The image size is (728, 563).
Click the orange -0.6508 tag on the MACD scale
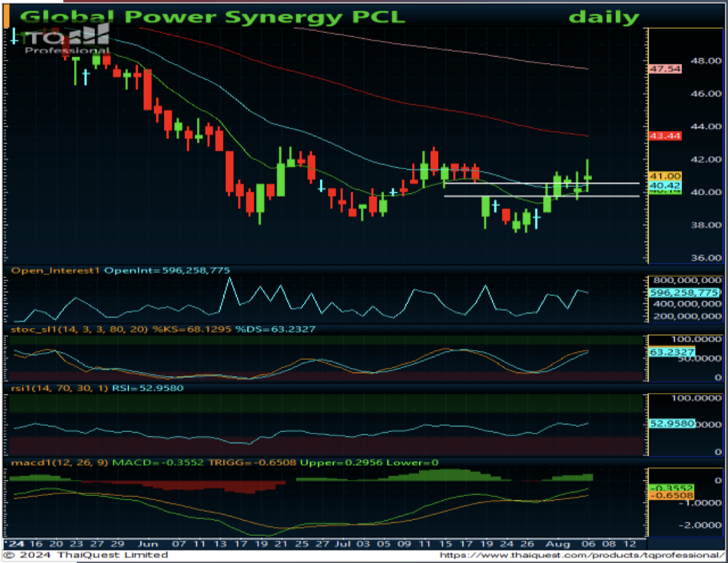pyautogui.click(x=672, y=496)
